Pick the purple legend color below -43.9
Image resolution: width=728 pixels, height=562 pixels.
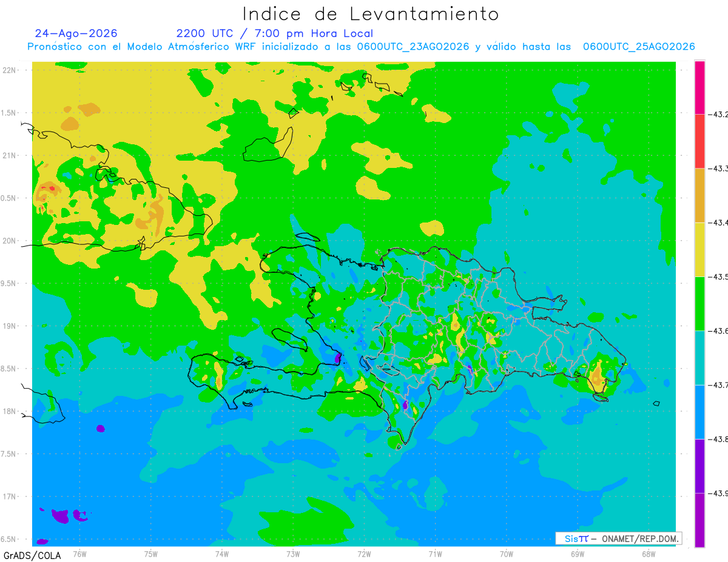pos(699,520)
